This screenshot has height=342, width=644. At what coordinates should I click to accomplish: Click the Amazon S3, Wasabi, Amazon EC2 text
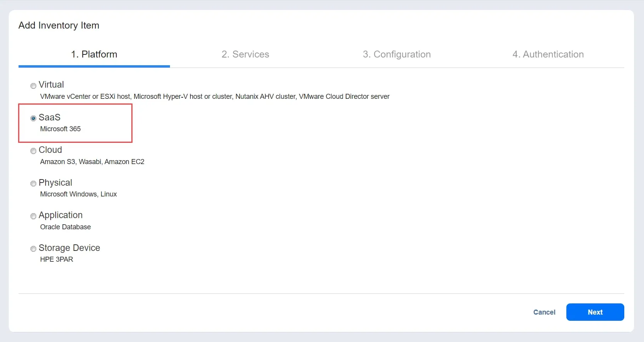pos(92,162)
